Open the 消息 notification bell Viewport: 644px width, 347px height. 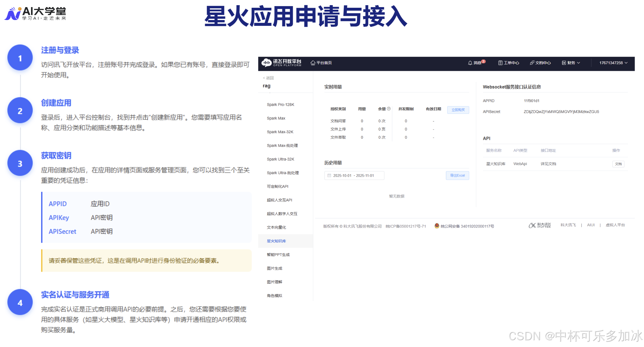[x=470, y=63]
